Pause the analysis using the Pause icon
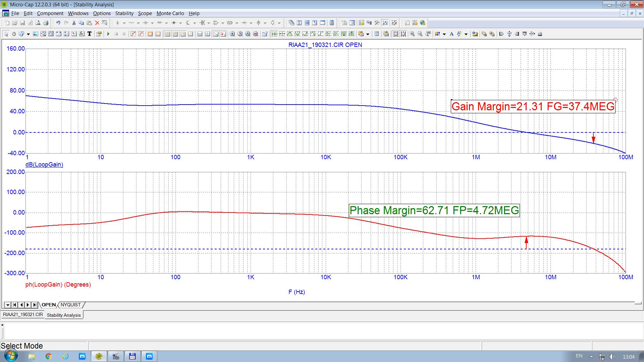The height and width of the screenshot is (362, 644). [124, 34]
